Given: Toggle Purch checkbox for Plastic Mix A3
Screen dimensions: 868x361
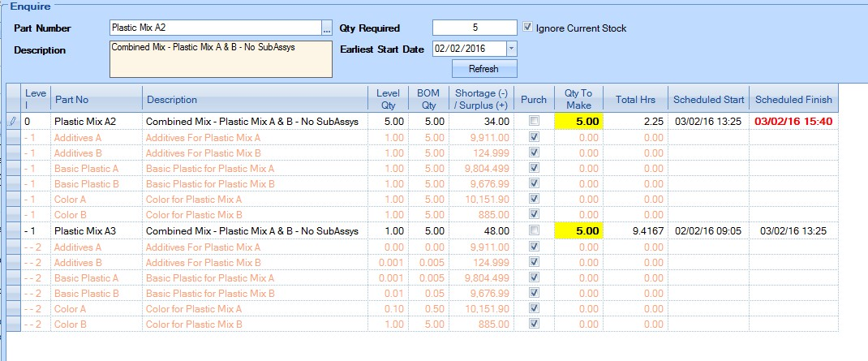Looking at the screenshot, I should [533, 231].
